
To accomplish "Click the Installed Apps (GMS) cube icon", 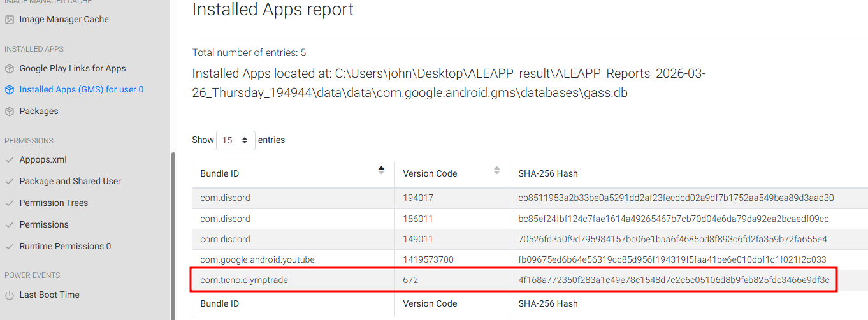I will coord(10,90).
